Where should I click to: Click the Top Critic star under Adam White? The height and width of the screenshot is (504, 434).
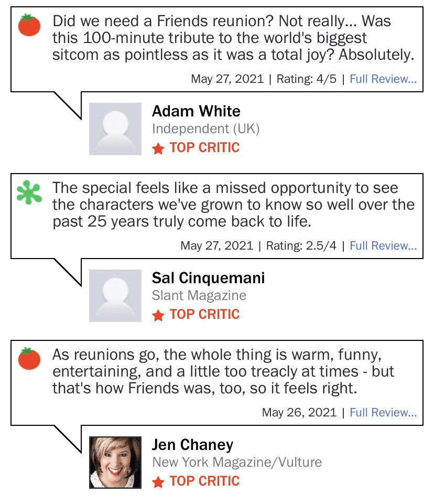[158, 149]
